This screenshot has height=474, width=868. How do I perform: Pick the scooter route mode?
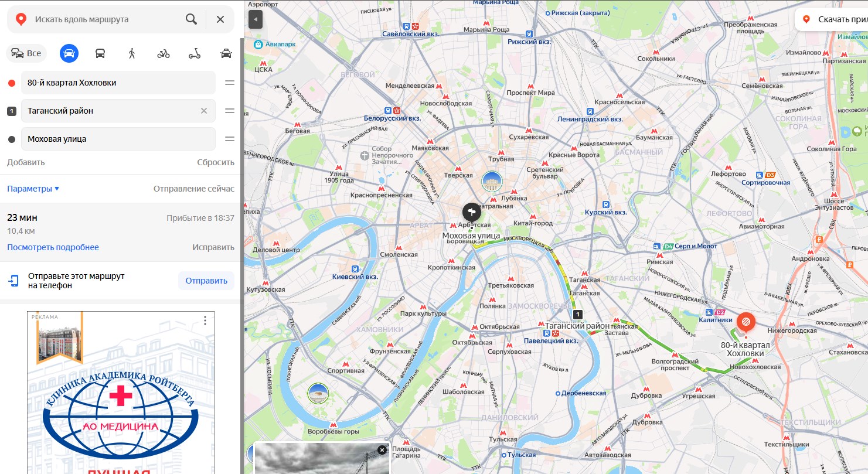click(x=195, y=53)
